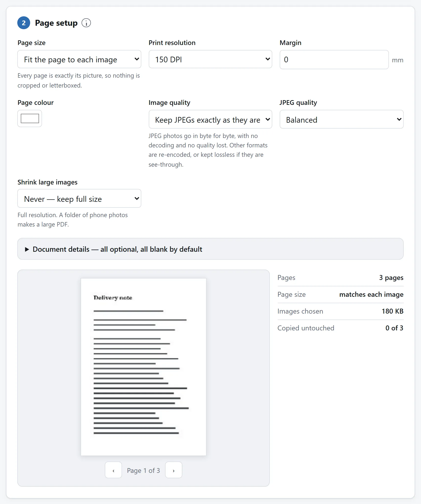This screenshot has height=504, width=421.
Task: Click the Margin input field
Action: [334, 60]
